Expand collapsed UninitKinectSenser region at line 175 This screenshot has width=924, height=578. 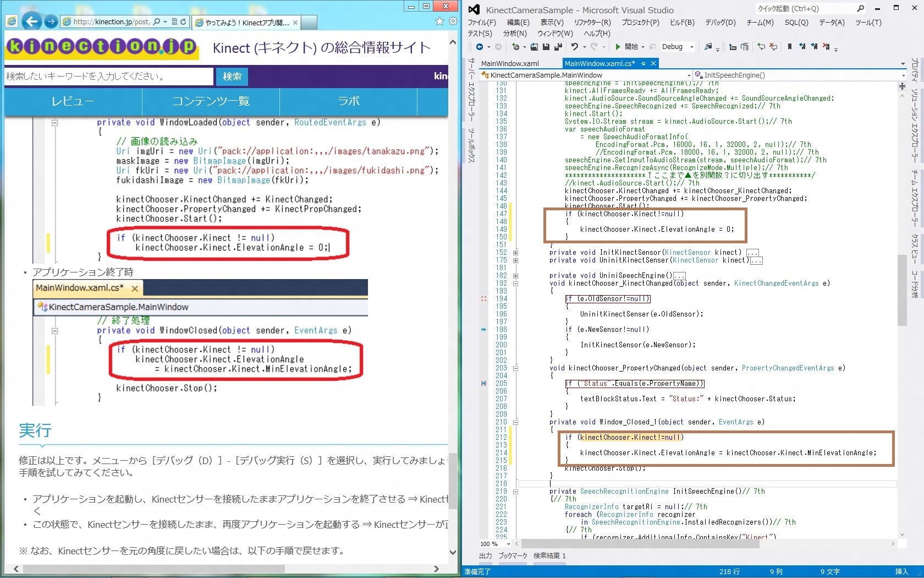click(515, 260)
